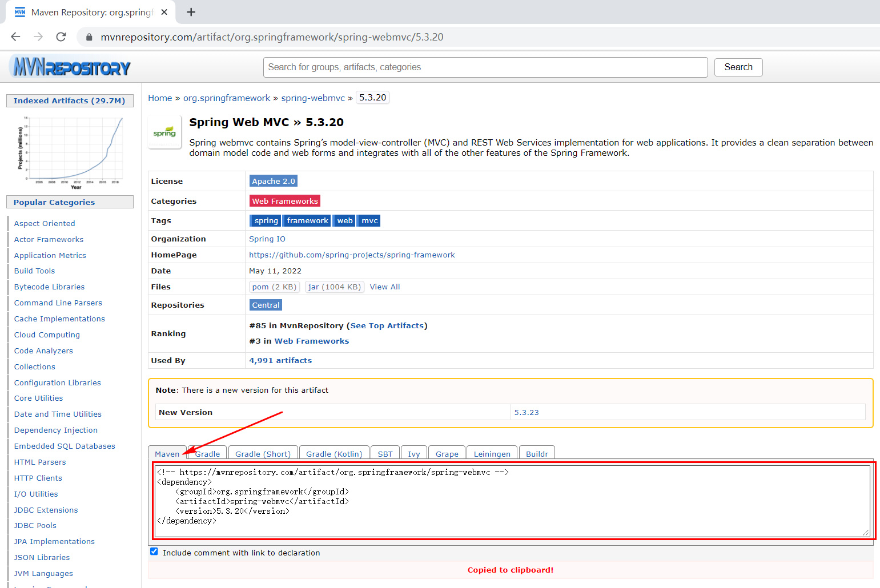Viewport: 880px width, 588px height.
Task: Click the web tag
Action: (x=344, y=221)
